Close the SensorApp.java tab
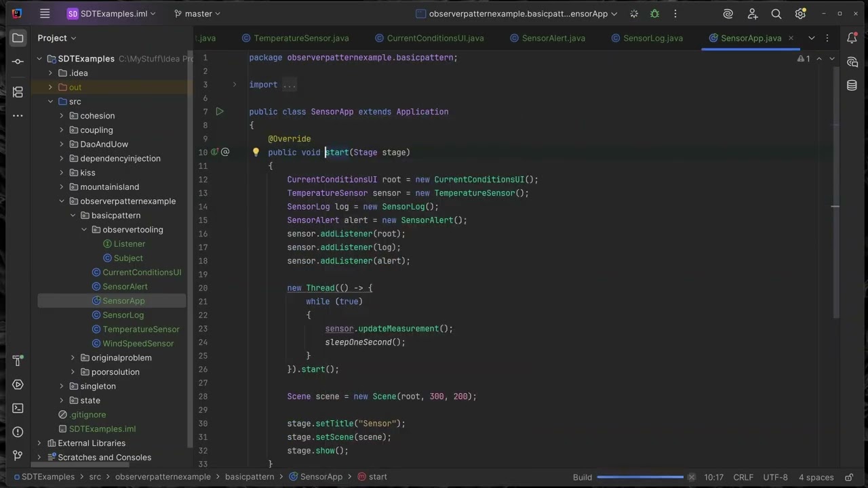Viewport: 868px width, 488px height. pos(791,38)
